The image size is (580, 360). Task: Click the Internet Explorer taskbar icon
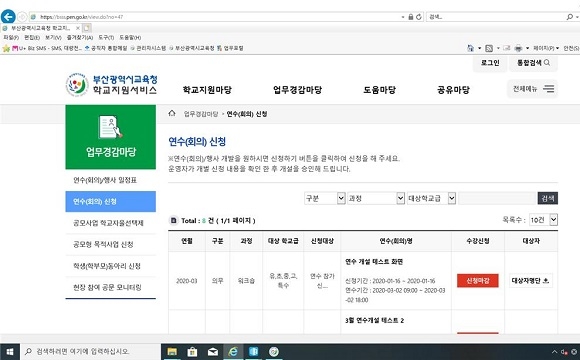pos(233,352)
